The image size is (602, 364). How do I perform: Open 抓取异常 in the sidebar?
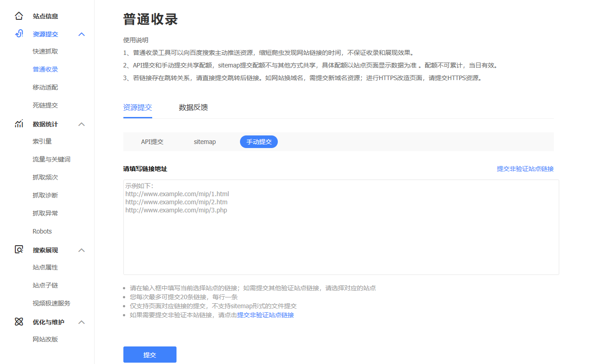coord(45,213)
